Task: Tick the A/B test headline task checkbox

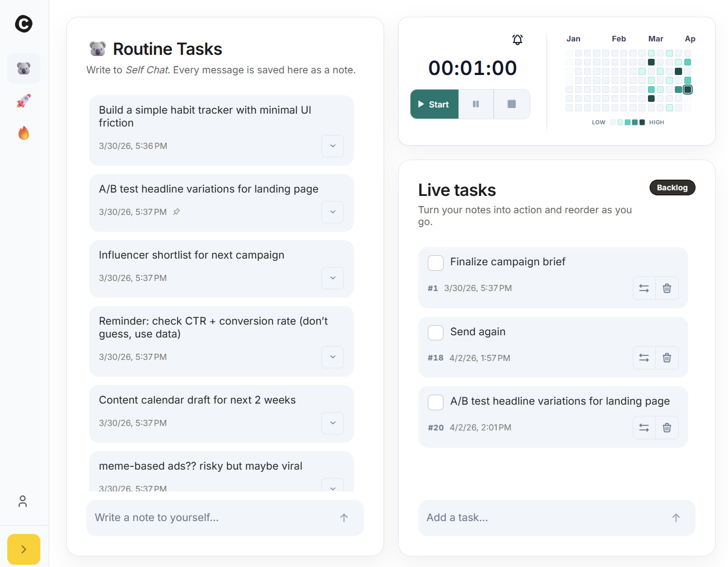Action: (435, 402)
